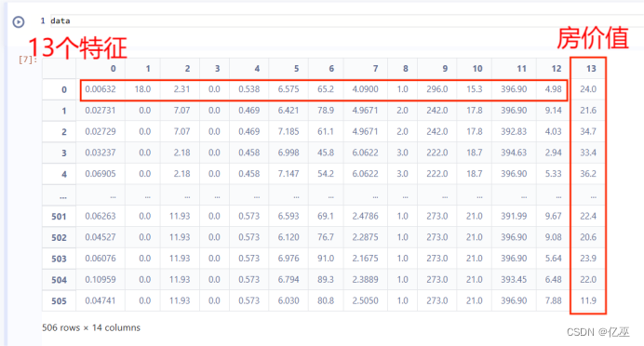Click cell value 393.45
This screenshot has height=346, width=644.
coord(514,280)
